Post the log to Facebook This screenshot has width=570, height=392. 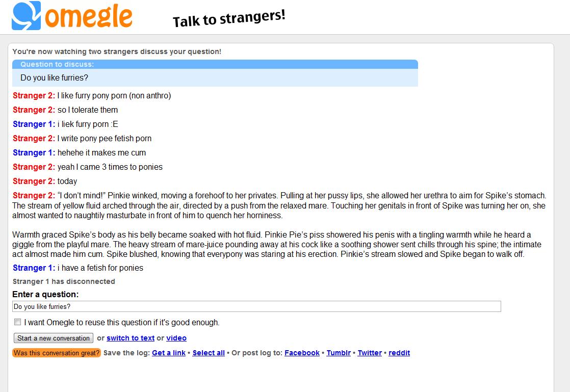[302, 353]
